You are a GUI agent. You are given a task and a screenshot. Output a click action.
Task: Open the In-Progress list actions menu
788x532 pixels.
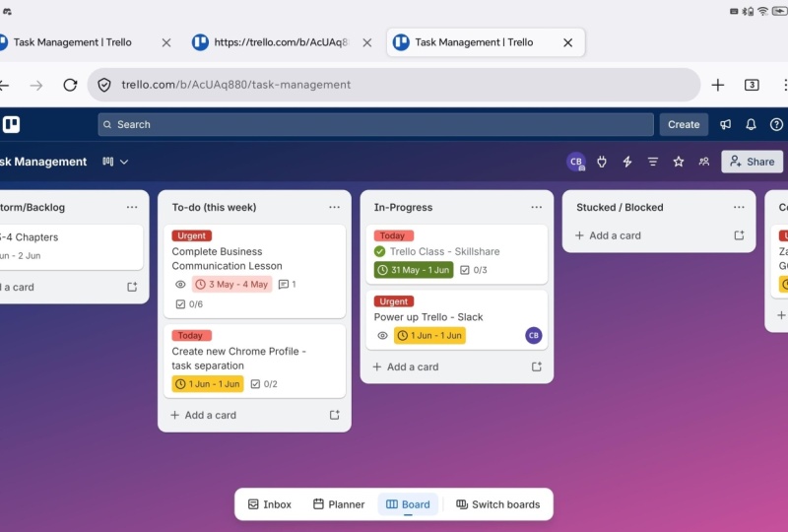point(537,207)
